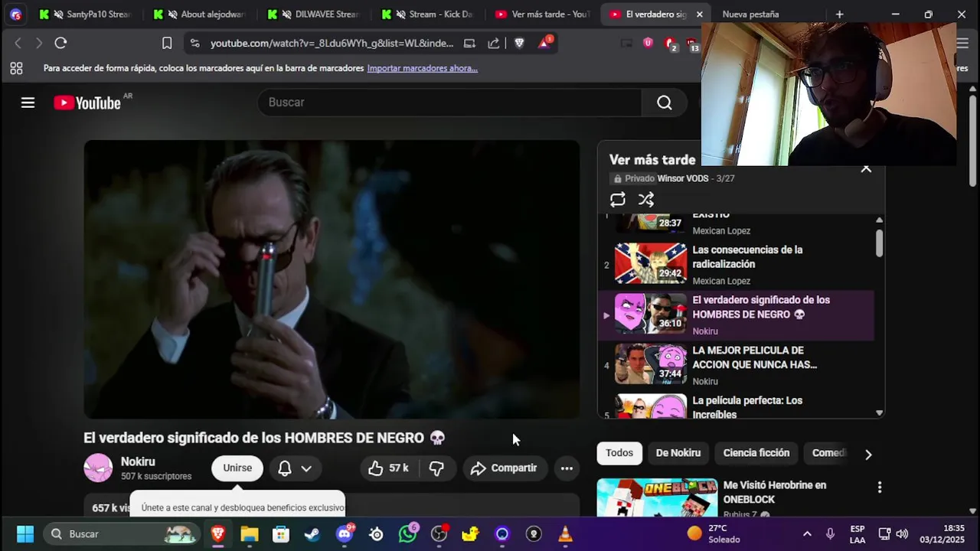Open the bookmarks bar apps grid icon

(16, 68)
